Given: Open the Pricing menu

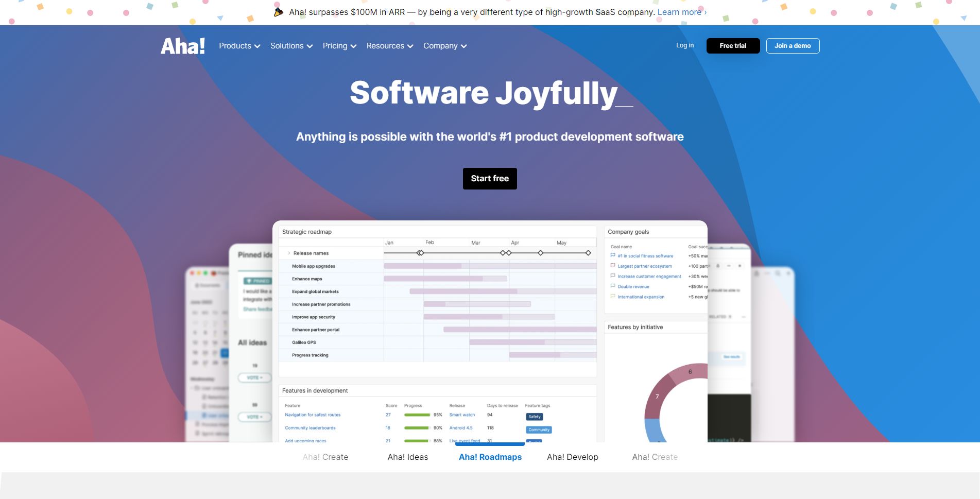Looking at the screenshot, I should coord(339,46).
